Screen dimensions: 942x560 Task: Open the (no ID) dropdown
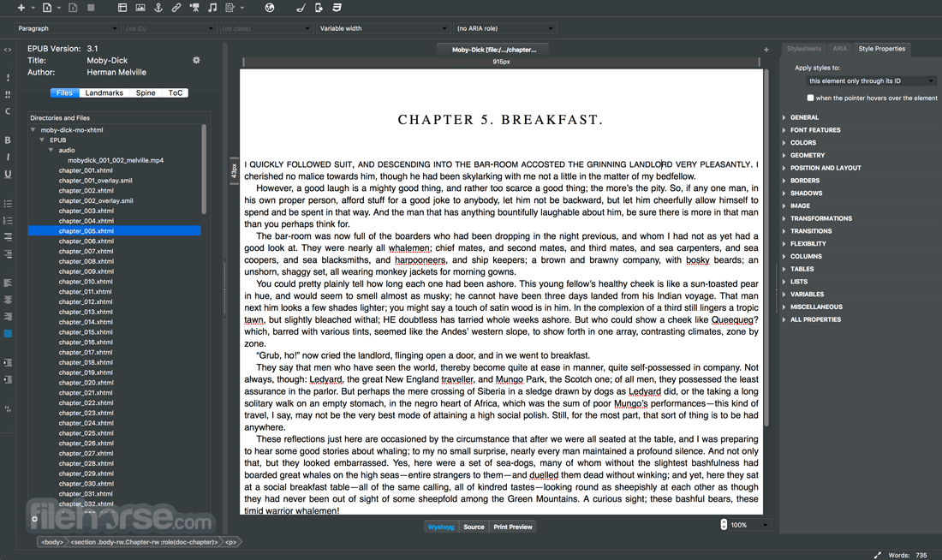169,28
